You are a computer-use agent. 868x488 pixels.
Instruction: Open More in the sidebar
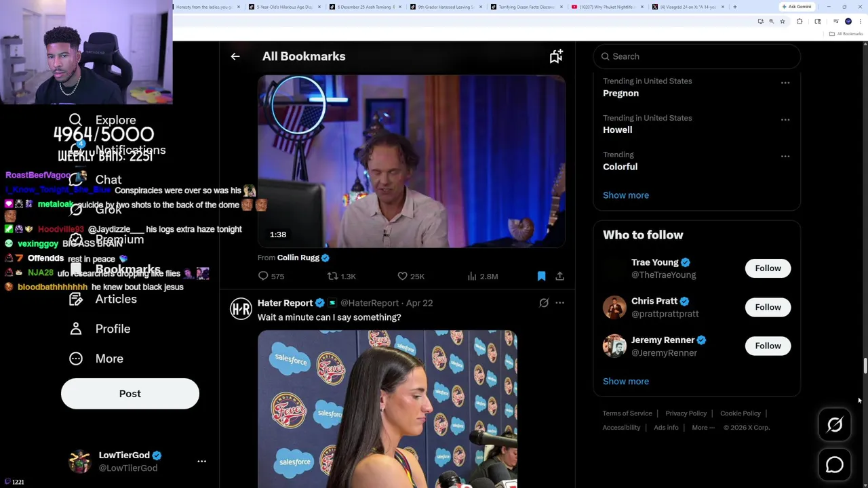pyautogui.click(x=96, y=359)
